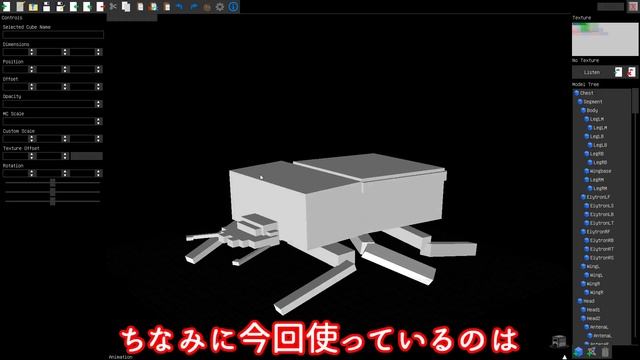The width and height of the screenshot is (640, 360).
Task: Click the edit project icon with pencil
Action: click(20, 7)
